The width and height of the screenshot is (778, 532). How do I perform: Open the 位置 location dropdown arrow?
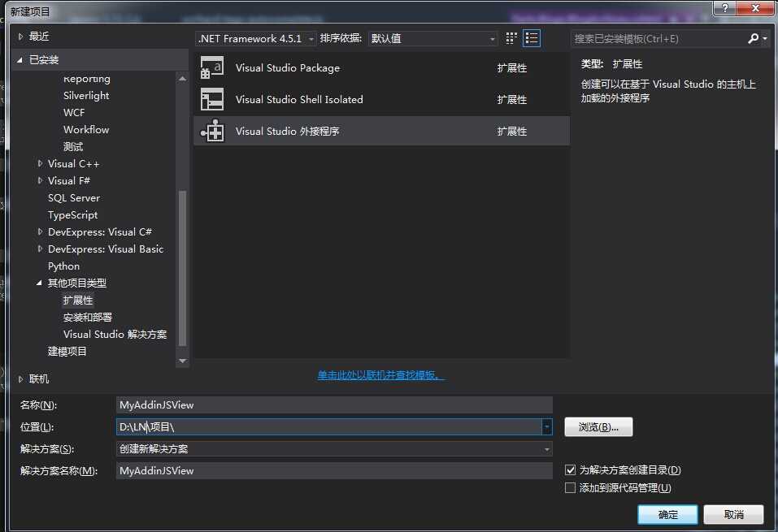pos(546,427)
